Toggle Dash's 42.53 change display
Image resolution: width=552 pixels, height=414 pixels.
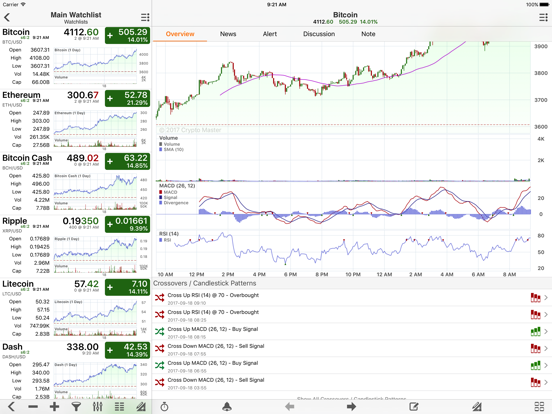pos(127,350)
